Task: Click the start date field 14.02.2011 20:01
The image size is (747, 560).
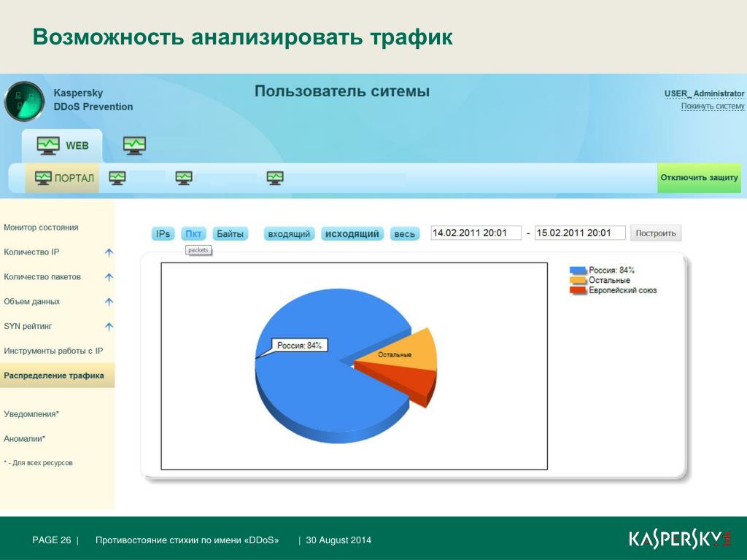Action: 476,233
